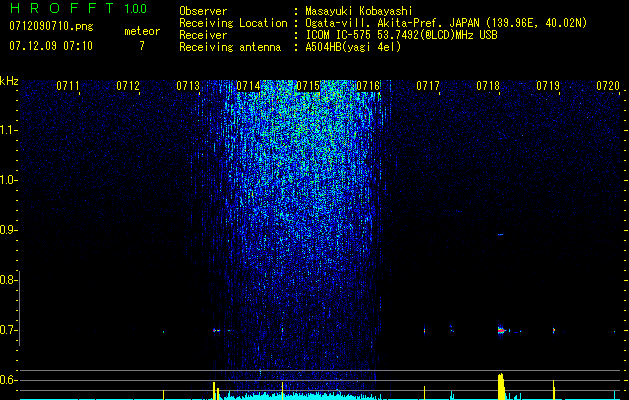The height and width of the screenshot is (400, 629).
Task: Click the 0712 time marker
Action: click(128, 86)
